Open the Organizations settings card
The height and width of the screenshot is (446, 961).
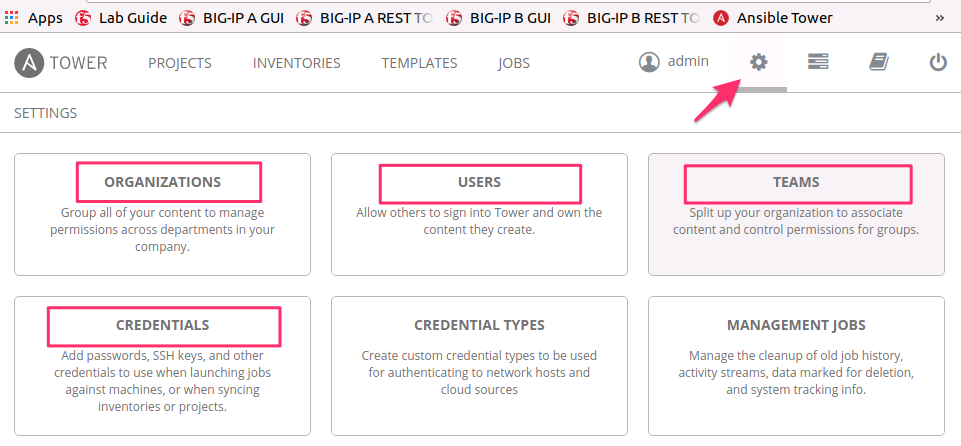(x=162, y=214)
